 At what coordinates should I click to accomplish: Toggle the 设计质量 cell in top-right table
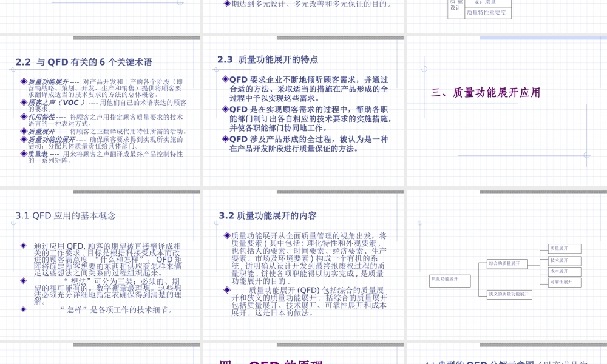tap(484, 2)
